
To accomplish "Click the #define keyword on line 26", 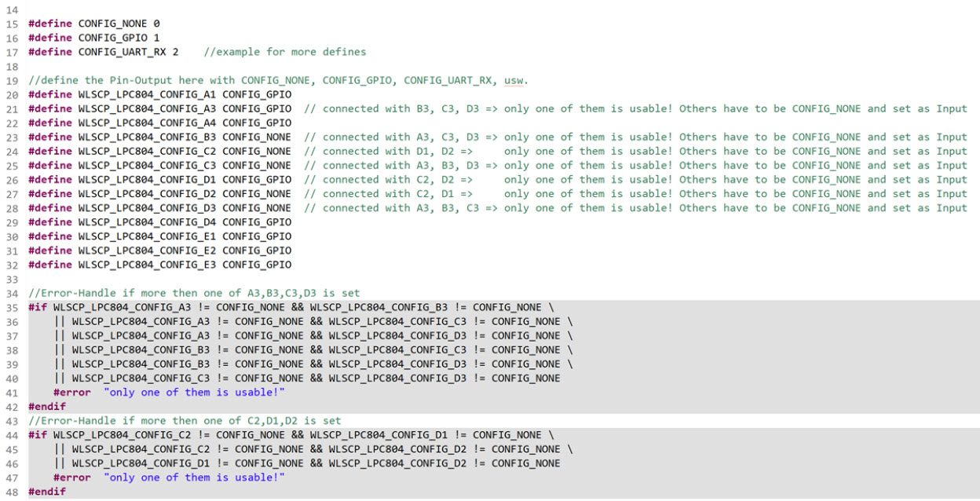I will point(50,179).
